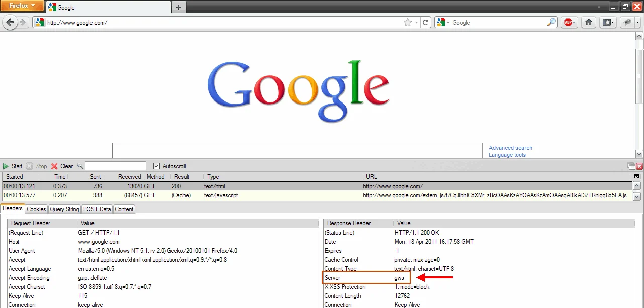Click the HttpFox filter magnifier icon
The width and height of the screenshot is (644, 308).
point(80,166)
